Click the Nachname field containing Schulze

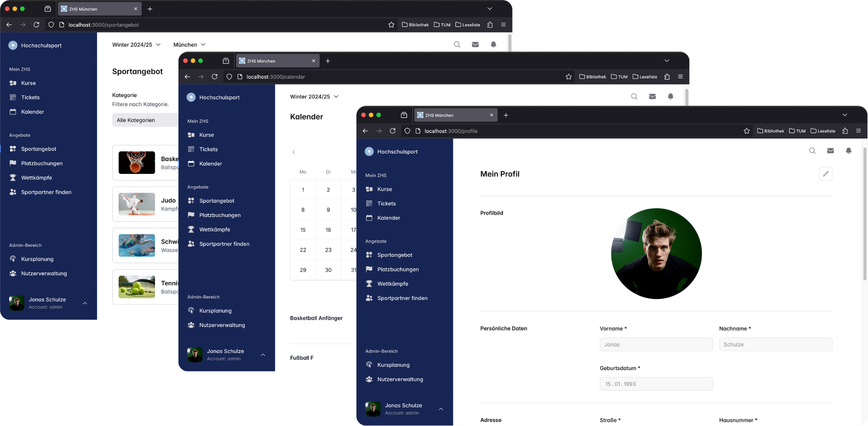click(776, 344)
